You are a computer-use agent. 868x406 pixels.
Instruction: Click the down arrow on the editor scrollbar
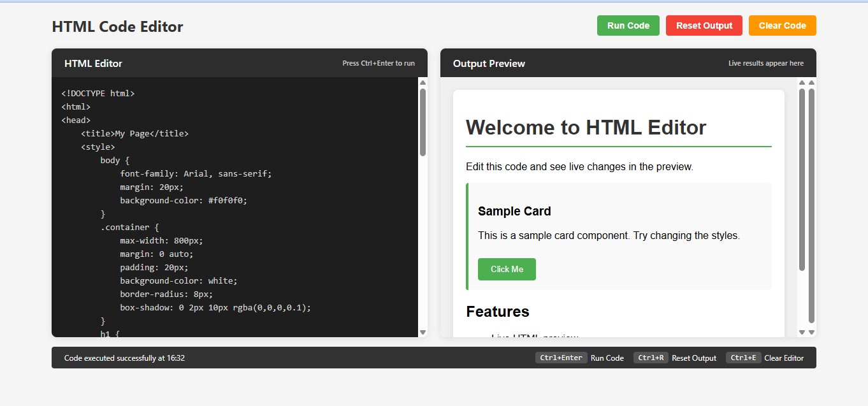pos(422,332)
